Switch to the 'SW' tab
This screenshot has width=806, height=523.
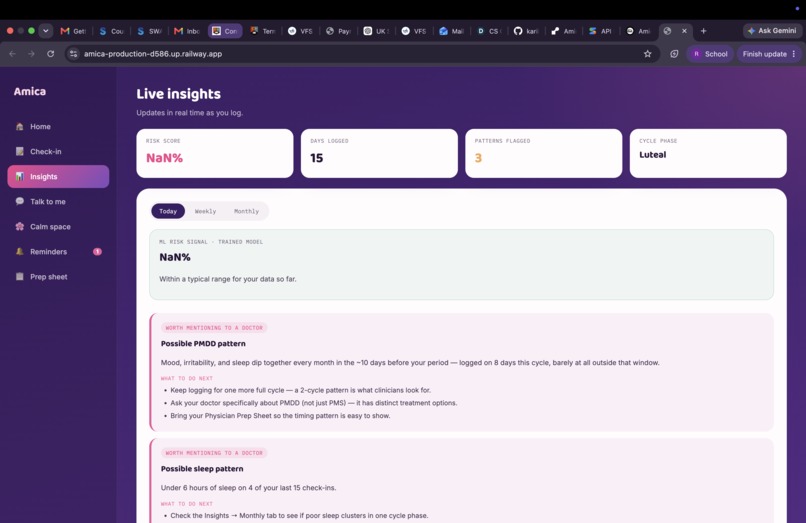150,31
